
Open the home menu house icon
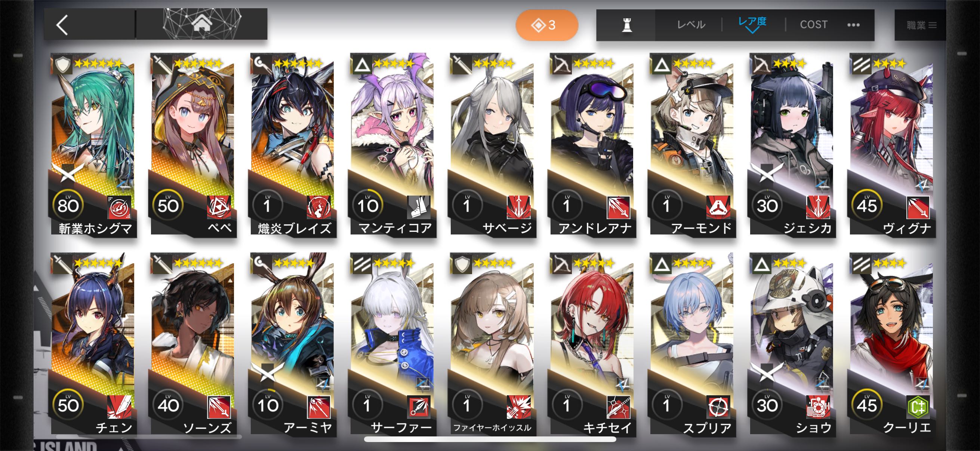pos(201,24)
